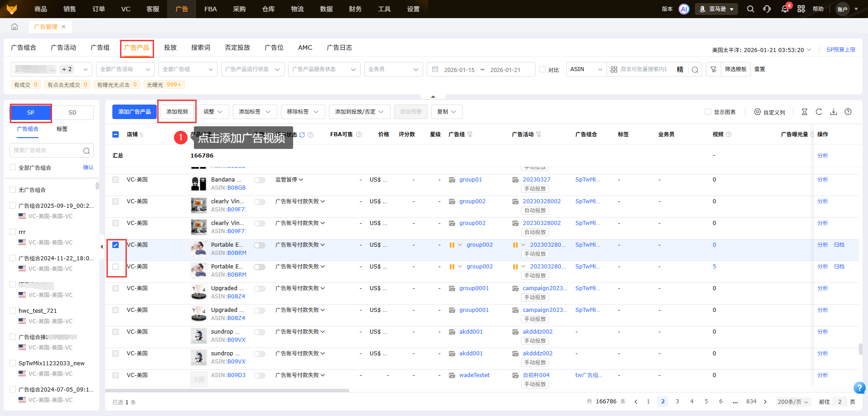The width and height of the screenshot is (868, 416).
Task: Open the hourglass task history icon
Action: (x=805, y=112)
